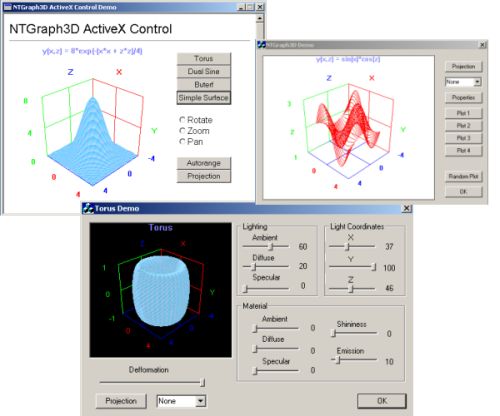Click the Shininess slider
The width and height of the screenshot is (500, 416).
coord(354,333)
